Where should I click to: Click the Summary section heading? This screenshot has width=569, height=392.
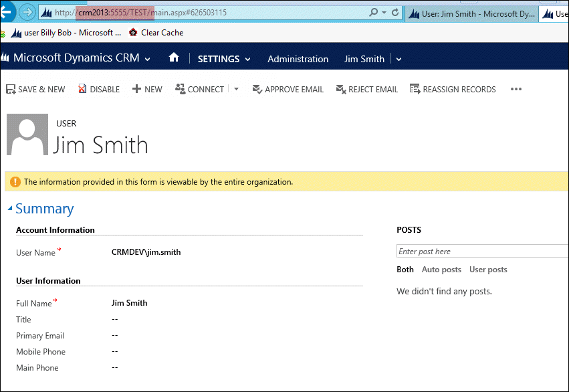click(x=44, y=209)
